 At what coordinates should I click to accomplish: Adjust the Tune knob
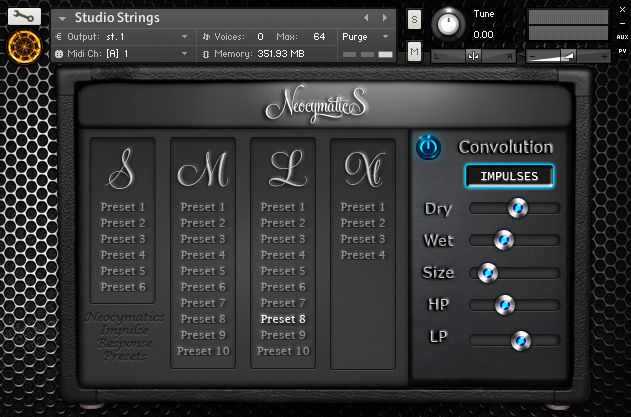(448, 24)
